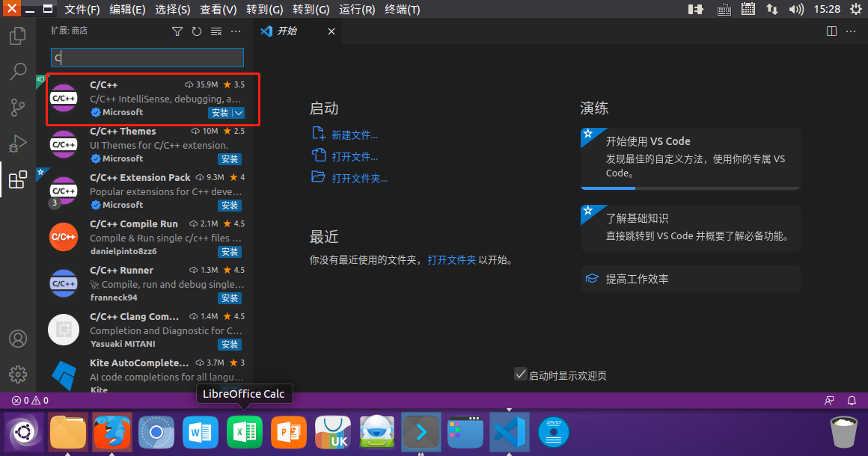868x456 pixels.
Task: Filter extensions with the funnel icon
Action: click(x=177, y=31)
